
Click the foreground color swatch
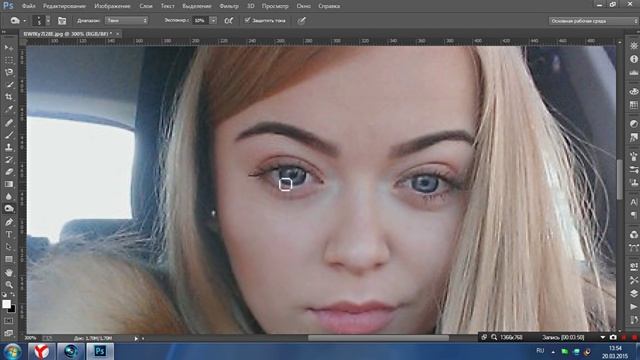tap(6, 304)
